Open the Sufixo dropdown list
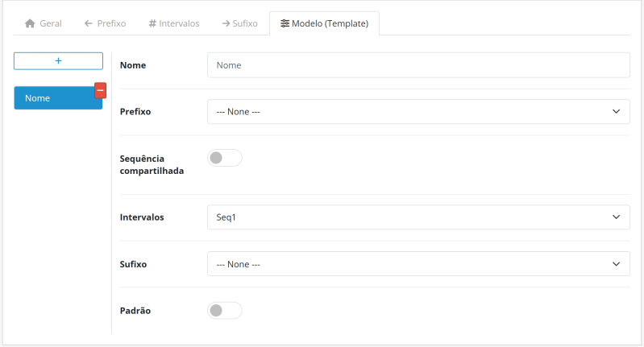 point(418,264)
